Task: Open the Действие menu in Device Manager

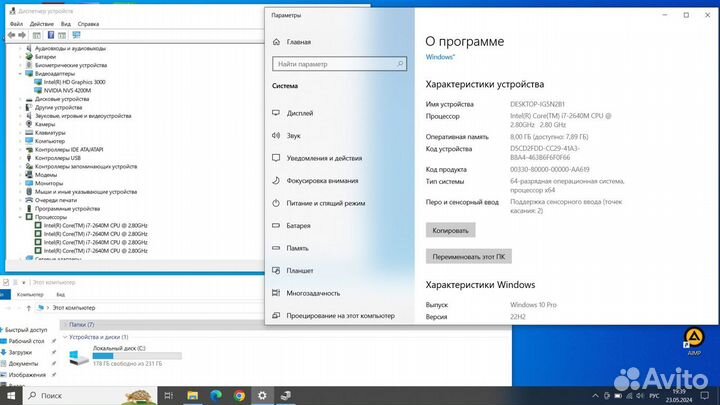Action: click(x=41, y=24)
